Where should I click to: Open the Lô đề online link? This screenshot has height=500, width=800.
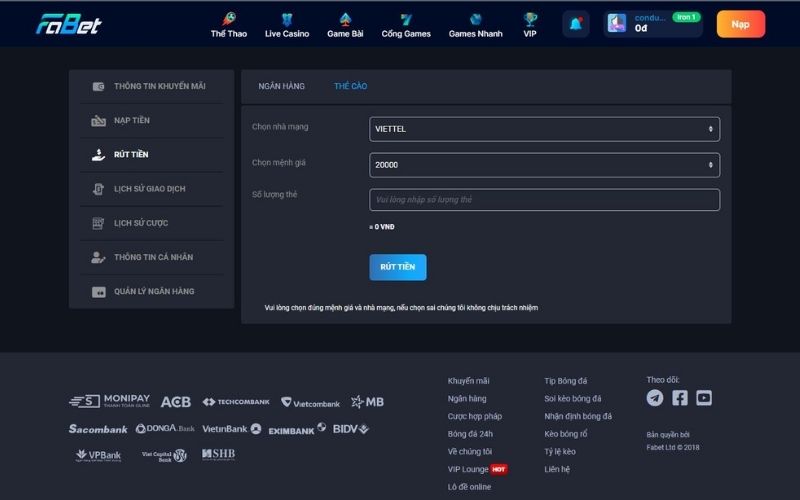pyautogui.click(x=469, y=487)
